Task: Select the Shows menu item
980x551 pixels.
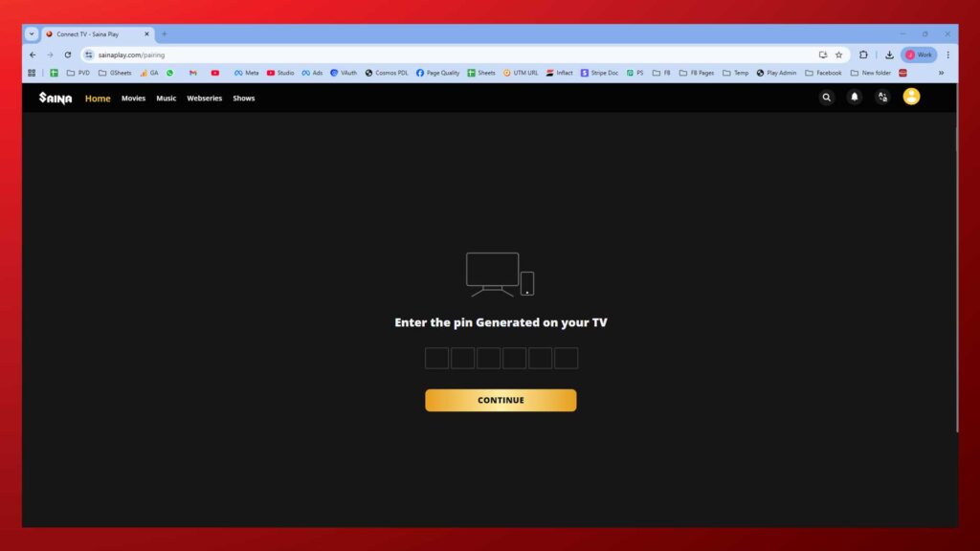Action: pos(244,99)
